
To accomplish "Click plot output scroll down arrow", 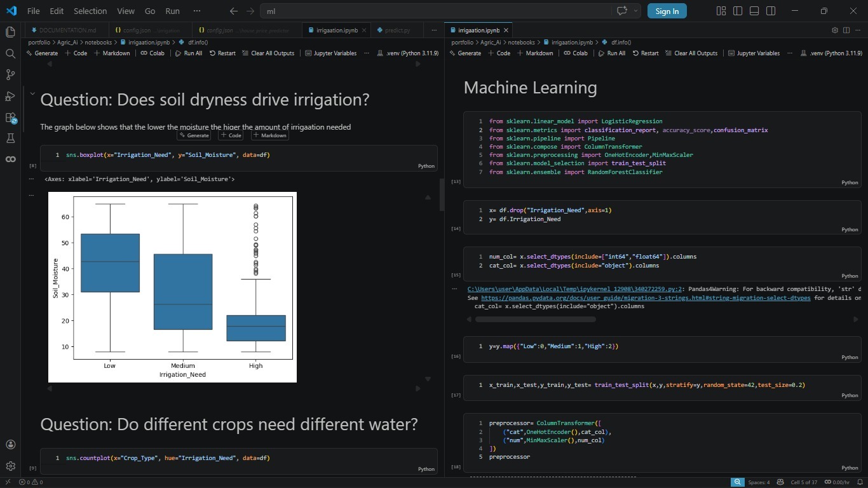I will coord(428,379).
